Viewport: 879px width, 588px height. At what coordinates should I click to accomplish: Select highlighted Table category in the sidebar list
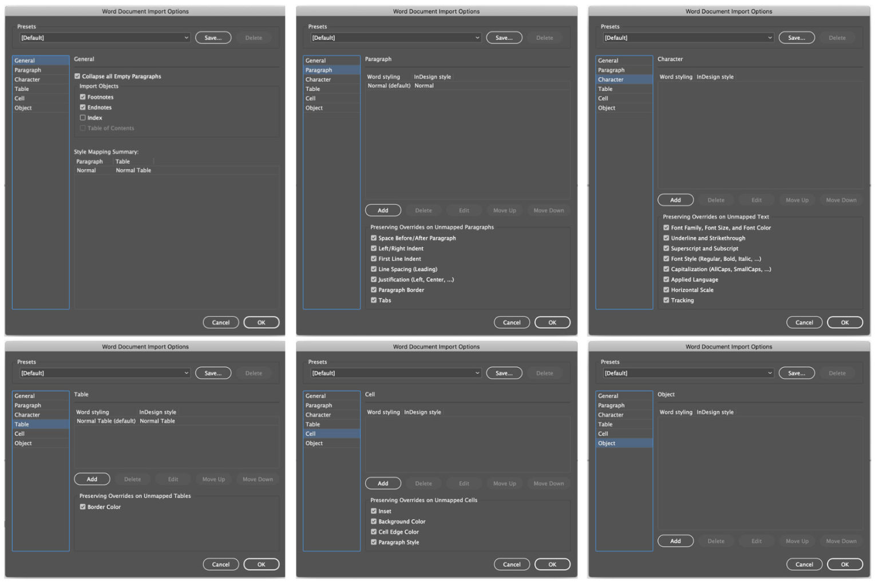coord(40,424)
